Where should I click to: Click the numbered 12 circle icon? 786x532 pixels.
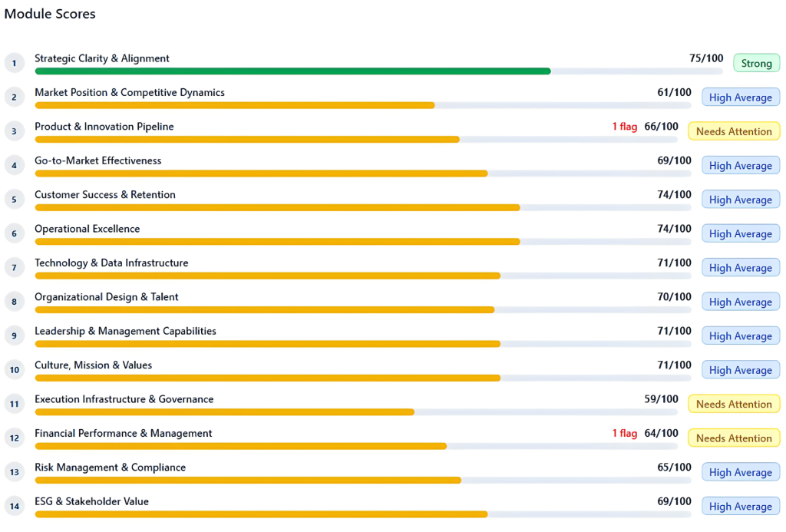click(15, 438)
